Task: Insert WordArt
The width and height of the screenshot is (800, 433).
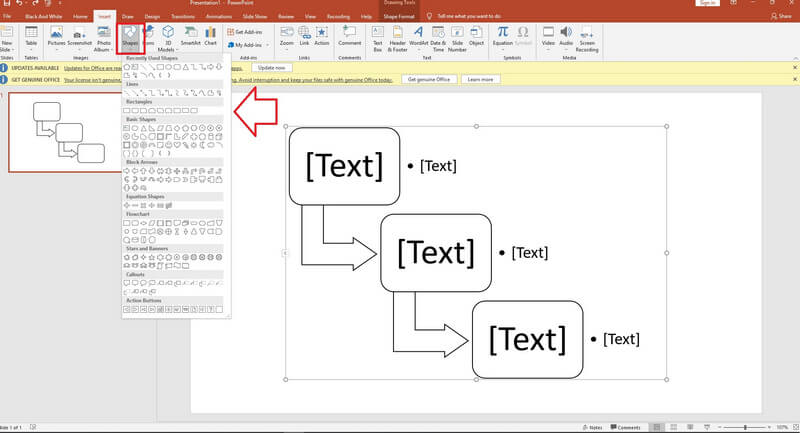Action: click(418, 37)
